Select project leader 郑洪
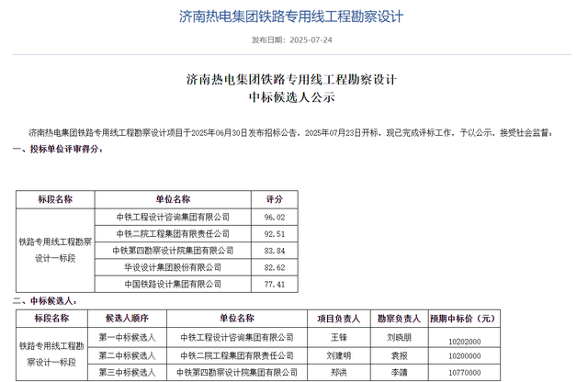The image size is (588, 382). (x=339, y=372)
